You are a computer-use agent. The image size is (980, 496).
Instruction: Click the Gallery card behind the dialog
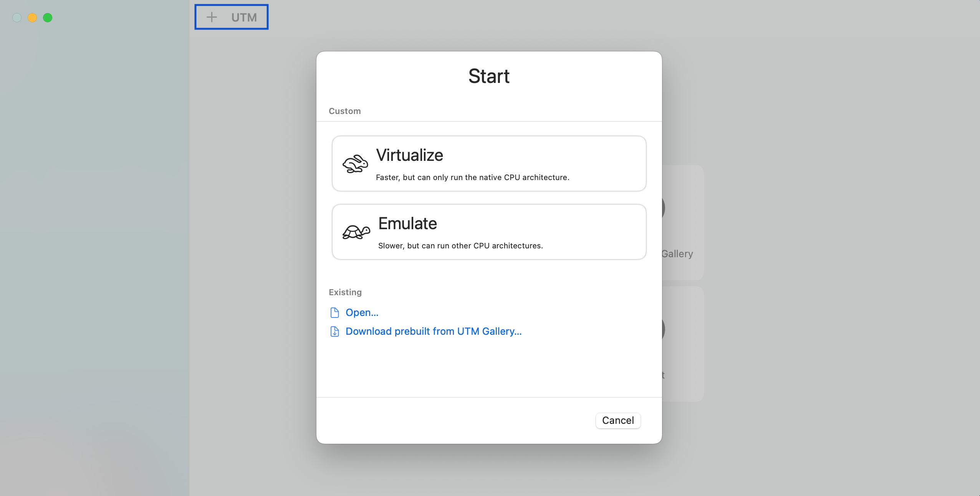[x=682, y=223]
